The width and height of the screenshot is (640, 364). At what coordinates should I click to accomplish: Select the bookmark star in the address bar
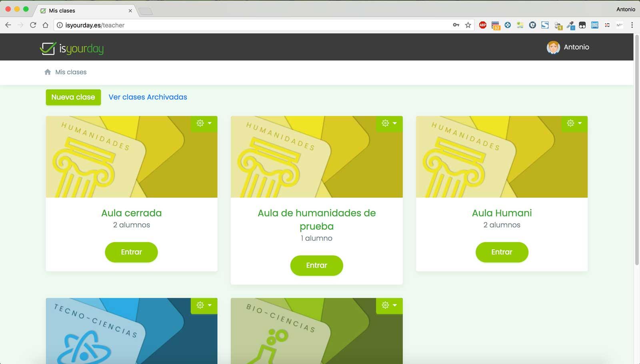pos(468,25)
